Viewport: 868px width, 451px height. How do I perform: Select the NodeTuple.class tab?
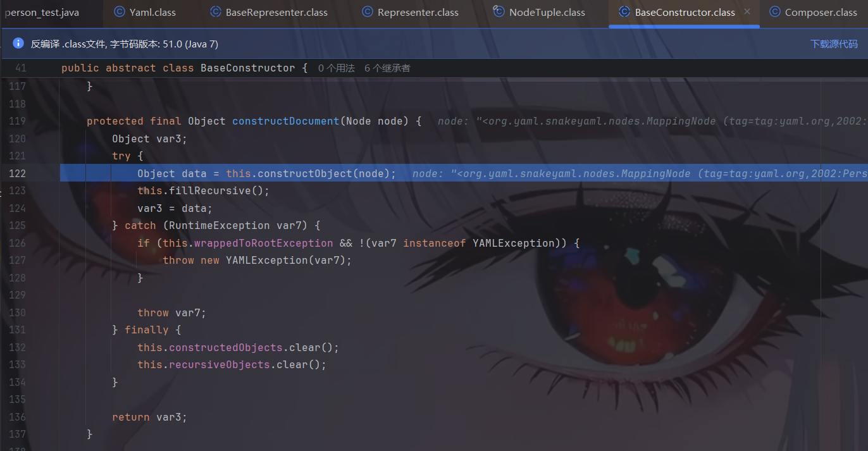547,13
